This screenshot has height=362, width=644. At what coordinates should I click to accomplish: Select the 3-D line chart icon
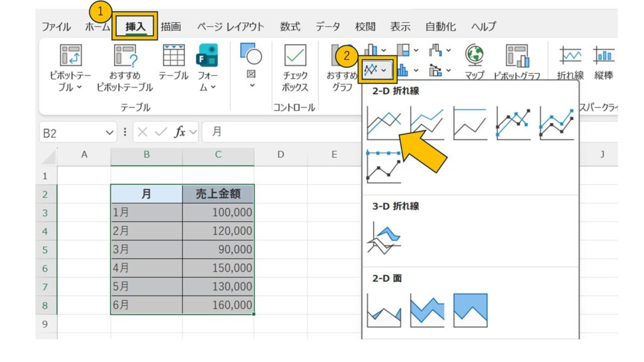[384, 238]
